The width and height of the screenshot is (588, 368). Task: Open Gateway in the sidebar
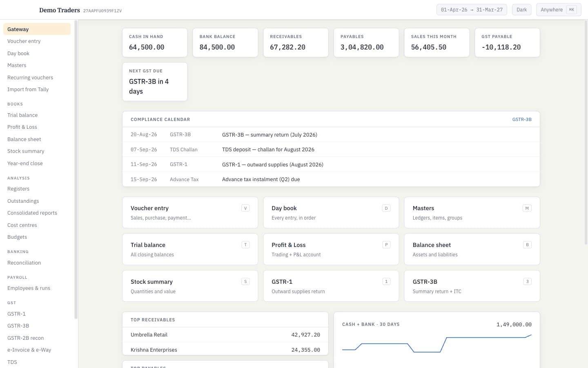pos(37,29)
